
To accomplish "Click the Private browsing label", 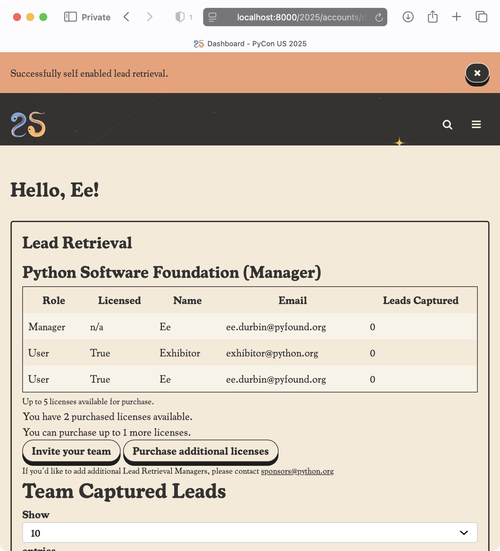I will click(96, 17).
